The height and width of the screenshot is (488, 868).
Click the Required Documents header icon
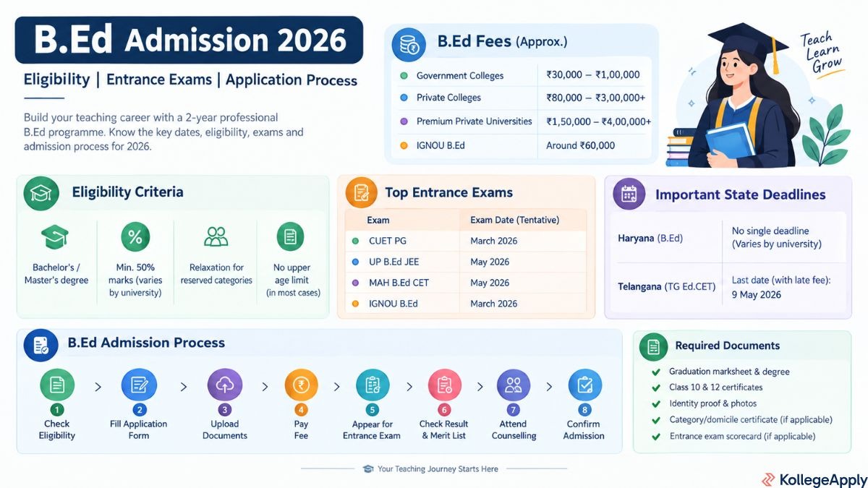(653, 347)
